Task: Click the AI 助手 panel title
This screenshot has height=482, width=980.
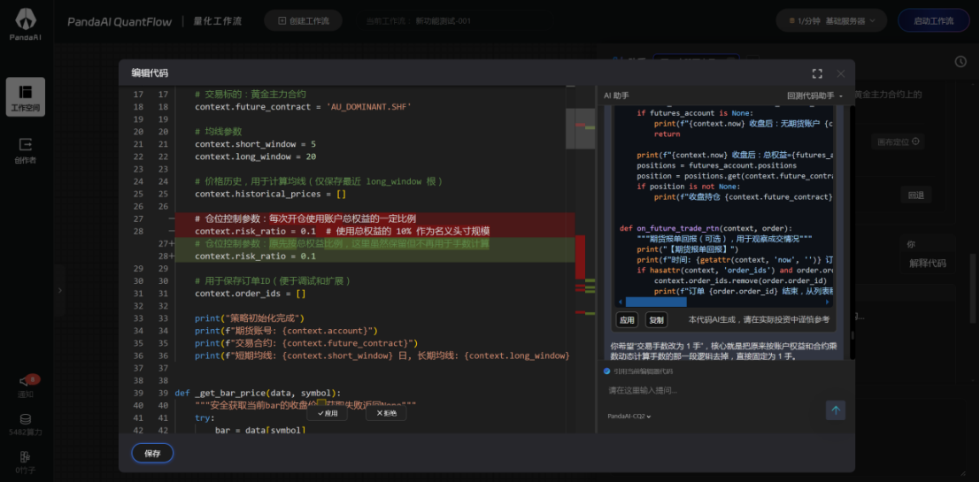Action: 616,96
